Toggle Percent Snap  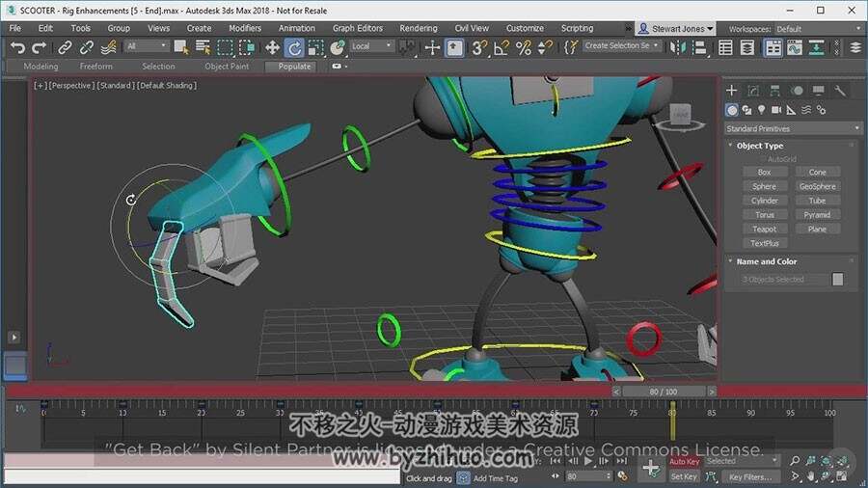point(523,48)
